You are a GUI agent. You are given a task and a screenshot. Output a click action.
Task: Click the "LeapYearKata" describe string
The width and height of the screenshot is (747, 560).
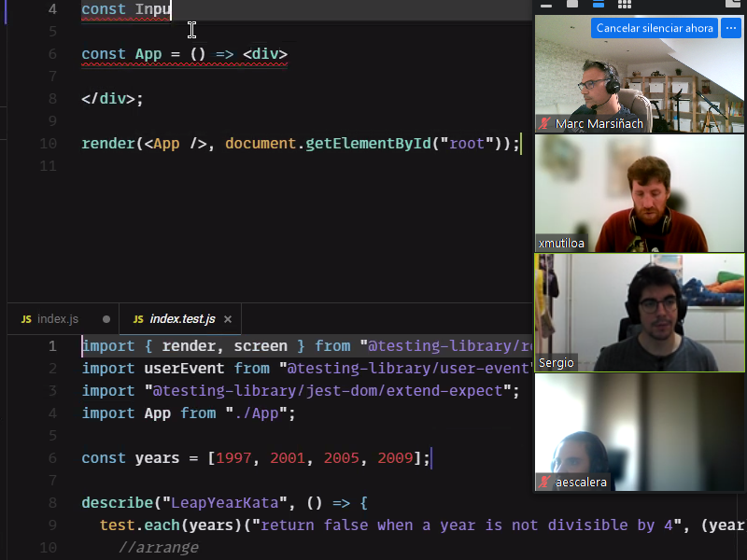(x=224, y=502)
